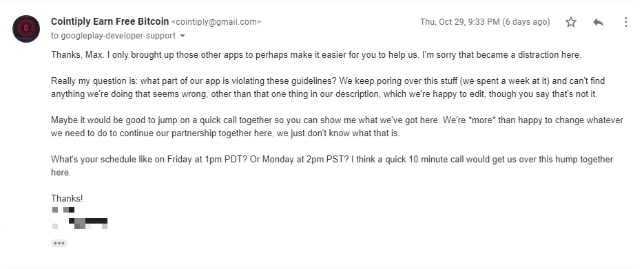Click the second blurred signature line

click(x=80, y=224)
